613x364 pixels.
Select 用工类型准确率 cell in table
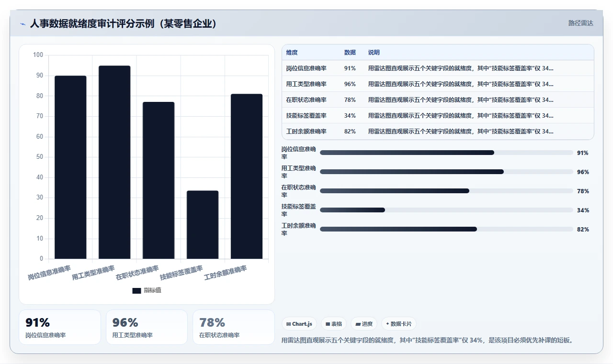click(x=306, y=84)
